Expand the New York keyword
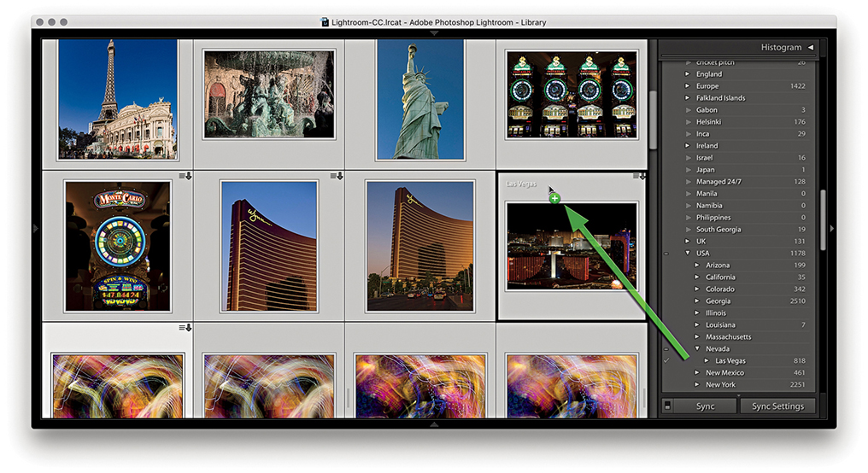Viewport: 868px width, 473px height. 697,384
